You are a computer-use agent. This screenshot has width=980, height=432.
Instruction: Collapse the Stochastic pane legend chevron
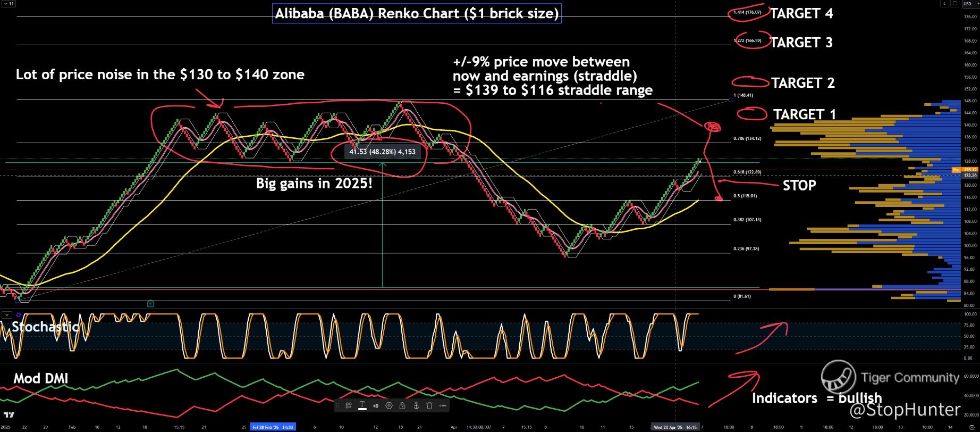pyautogui.click(x=7, y=315)
